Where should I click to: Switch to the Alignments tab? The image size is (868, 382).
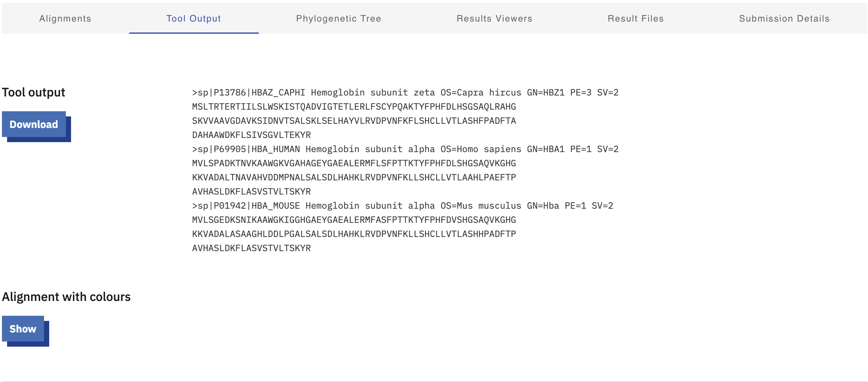(x=65, y=19)
